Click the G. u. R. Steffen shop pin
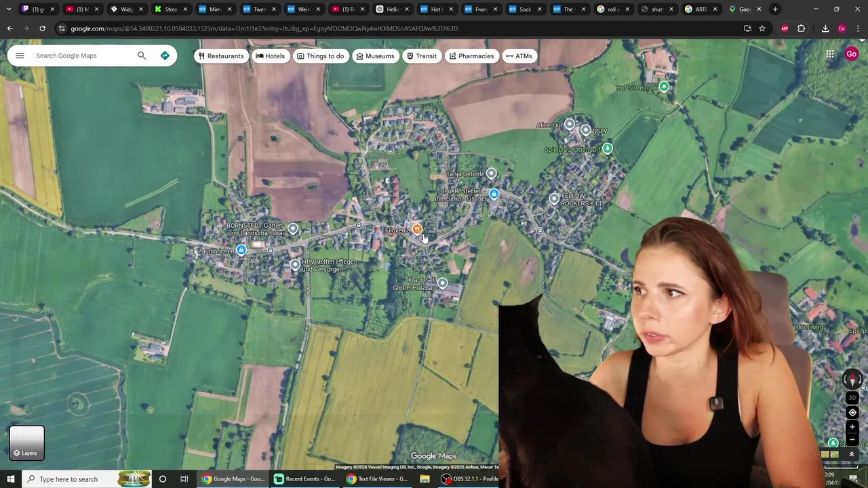868x488 pixels. (494, 195)
